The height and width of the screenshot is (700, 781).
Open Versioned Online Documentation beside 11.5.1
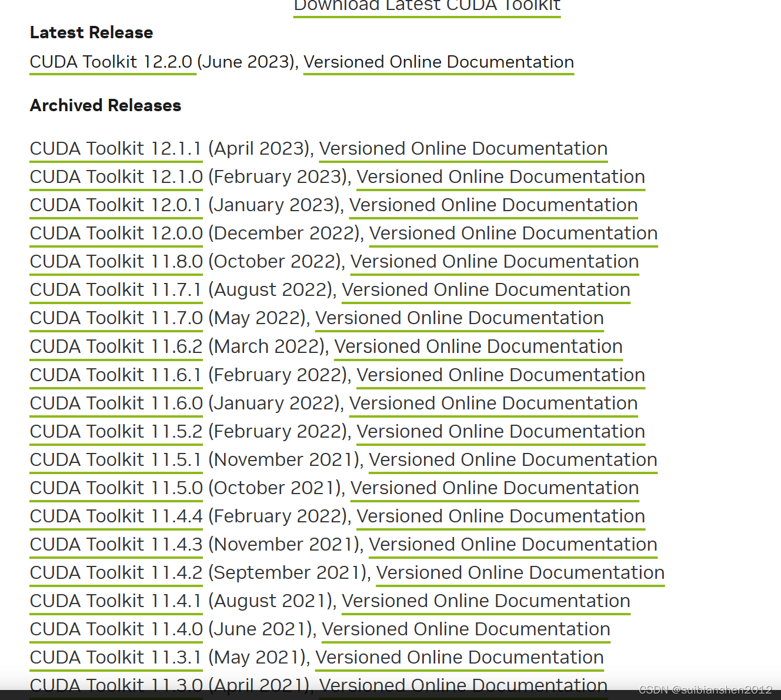click(513, 459)
